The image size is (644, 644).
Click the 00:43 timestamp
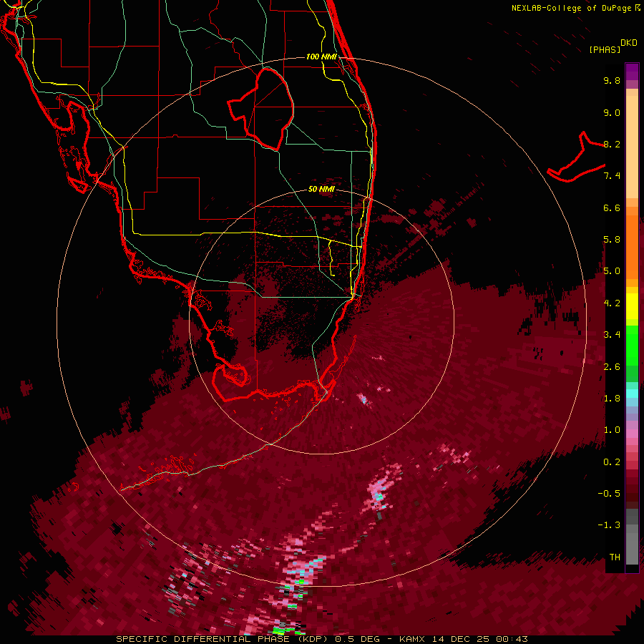tap(512, 639)
